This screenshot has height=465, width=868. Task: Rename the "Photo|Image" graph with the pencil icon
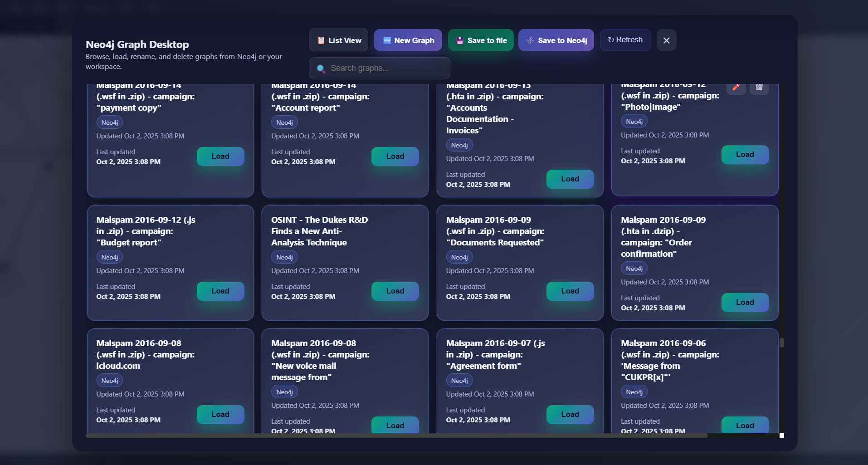(736, 88)
